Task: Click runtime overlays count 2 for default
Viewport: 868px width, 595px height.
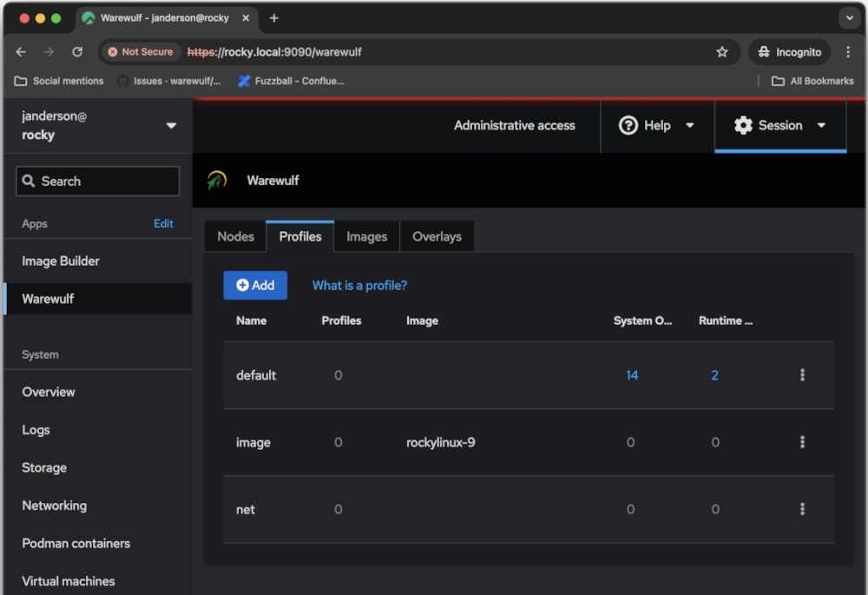Action: [714, 375]
